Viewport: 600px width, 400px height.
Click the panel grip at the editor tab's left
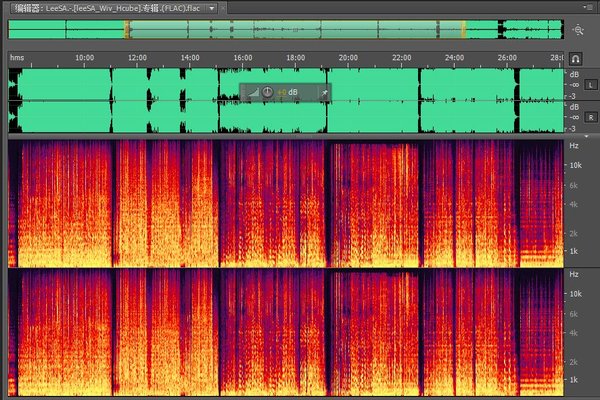point(5,7)
